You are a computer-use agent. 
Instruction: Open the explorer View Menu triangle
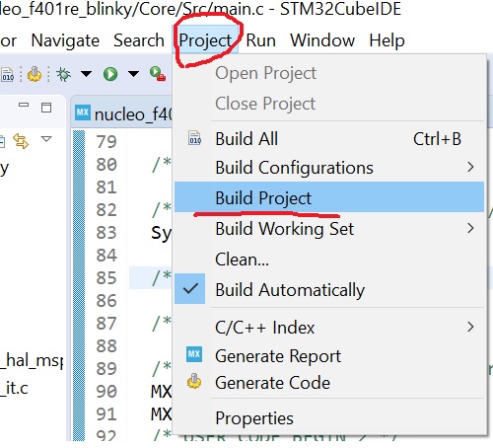click(46, 139)
